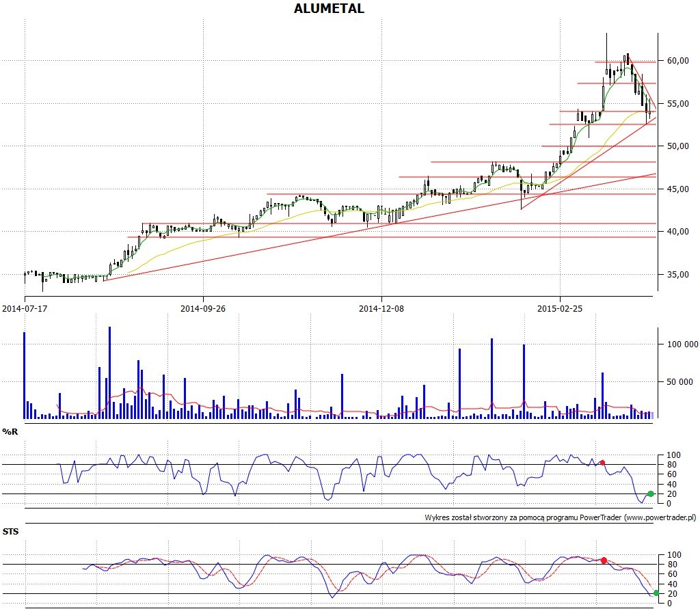This screenshot has height=609, width=700.
Task: Click the ALUMETAL chart title
Action: [329, 8]
